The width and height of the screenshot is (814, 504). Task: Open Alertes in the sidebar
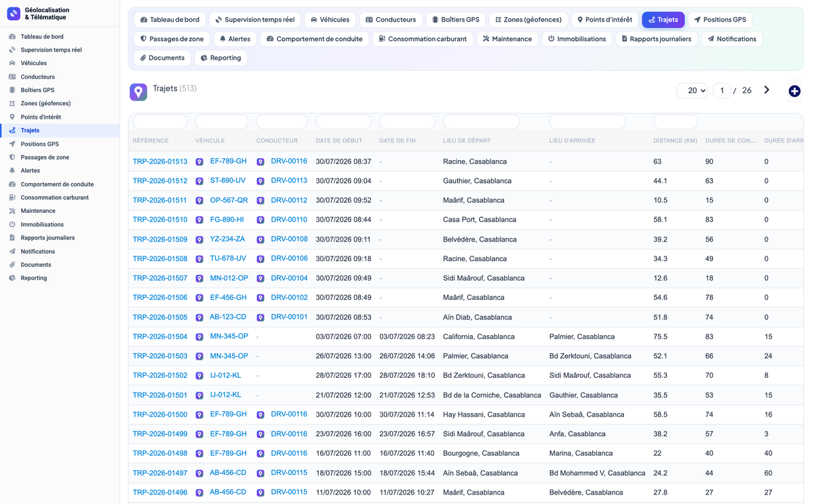[x=31, y=171]
